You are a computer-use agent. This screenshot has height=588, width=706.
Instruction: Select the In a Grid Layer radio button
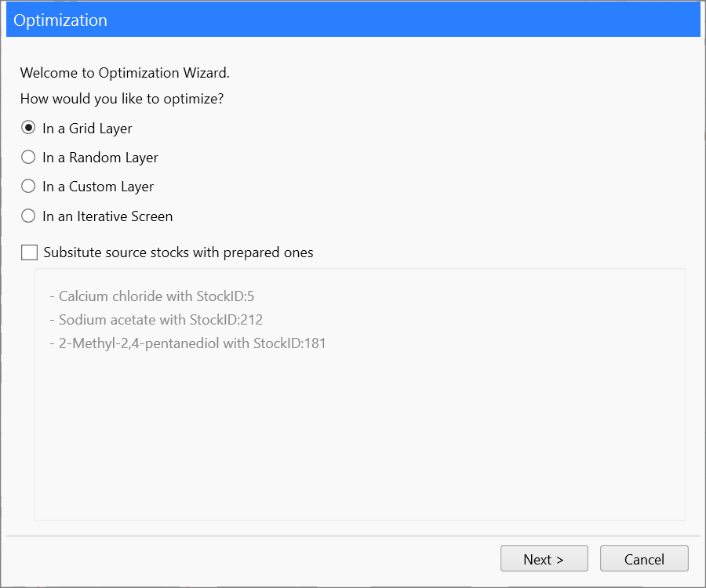(x=28, y=128)
